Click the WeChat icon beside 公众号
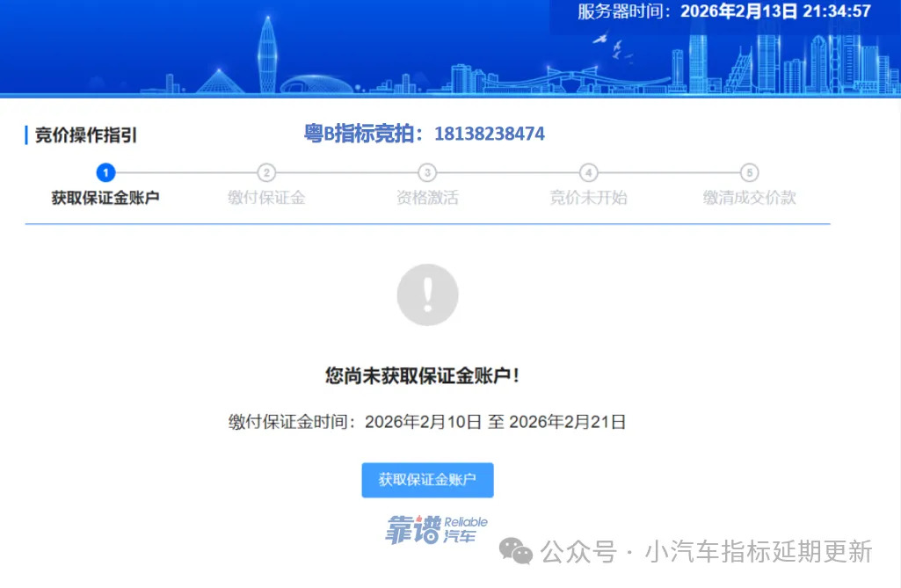Image resolution: width=901 pixels, height=588 pixels. [x=516, y=552]
